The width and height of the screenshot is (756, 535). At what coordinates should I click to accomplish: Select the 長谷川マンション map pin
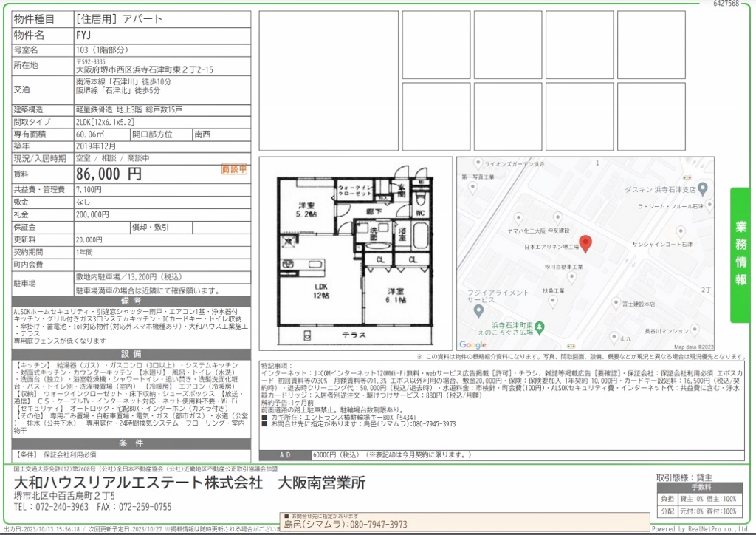[694, 330]
